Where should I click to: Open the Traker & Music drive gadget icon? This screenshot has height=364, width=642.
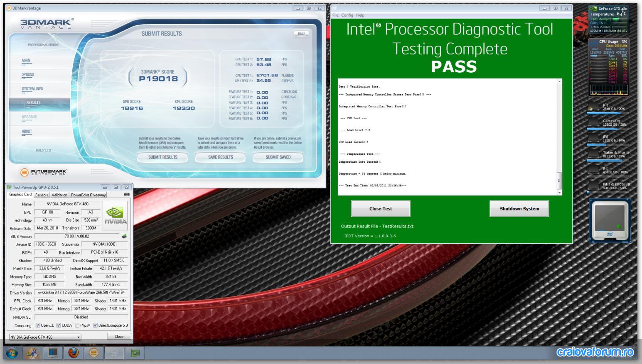[x=593, y=154]
